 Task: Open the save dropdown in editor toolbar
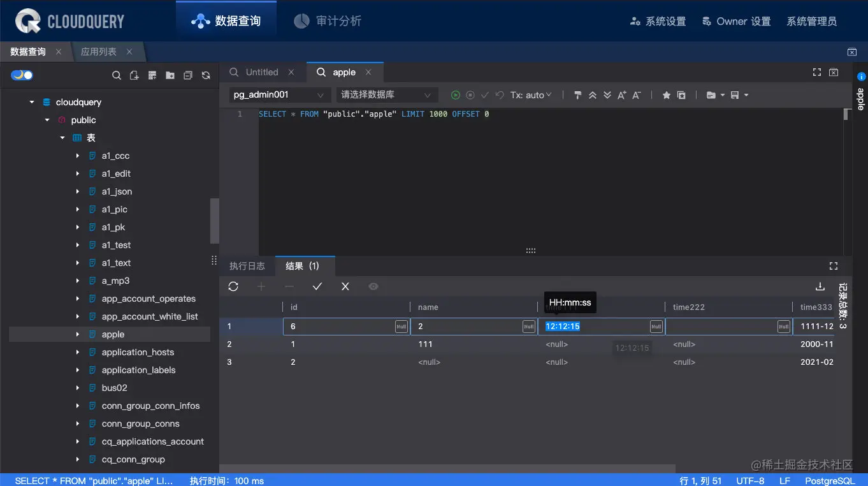[740, 95]
